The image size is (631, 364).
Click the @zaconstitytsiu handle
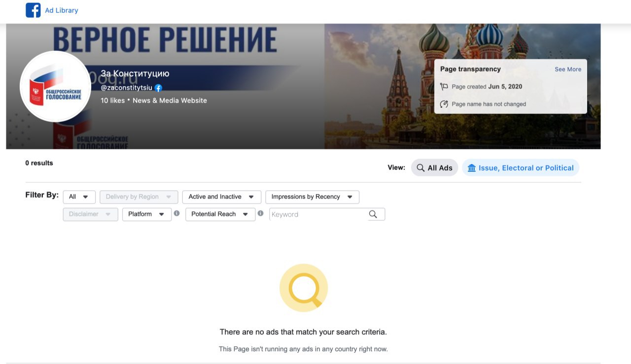(x=127, y=88)
